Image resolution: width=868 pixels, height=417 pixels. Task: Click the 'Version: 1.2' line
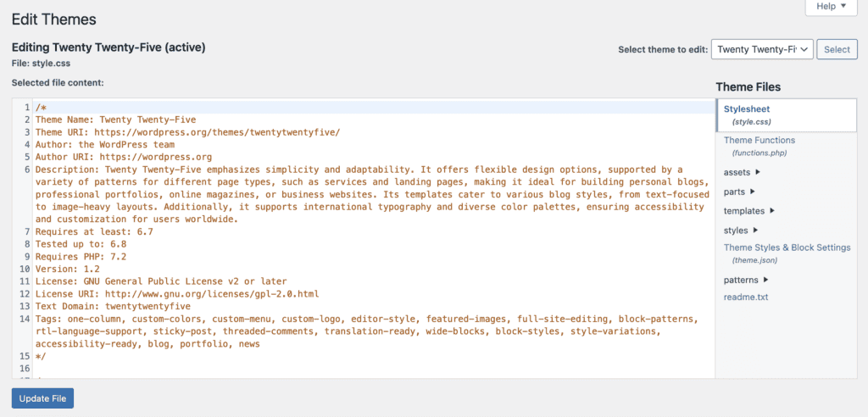68,270
